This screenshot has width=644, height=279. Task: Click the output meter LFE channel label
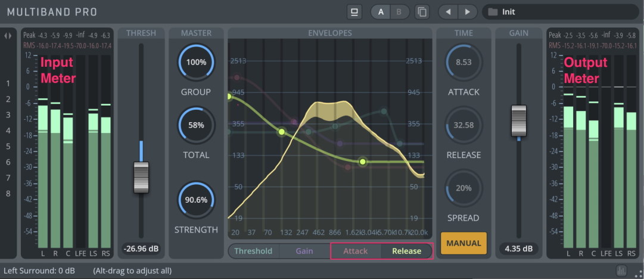pyautogui.click(x=606, y=253)
